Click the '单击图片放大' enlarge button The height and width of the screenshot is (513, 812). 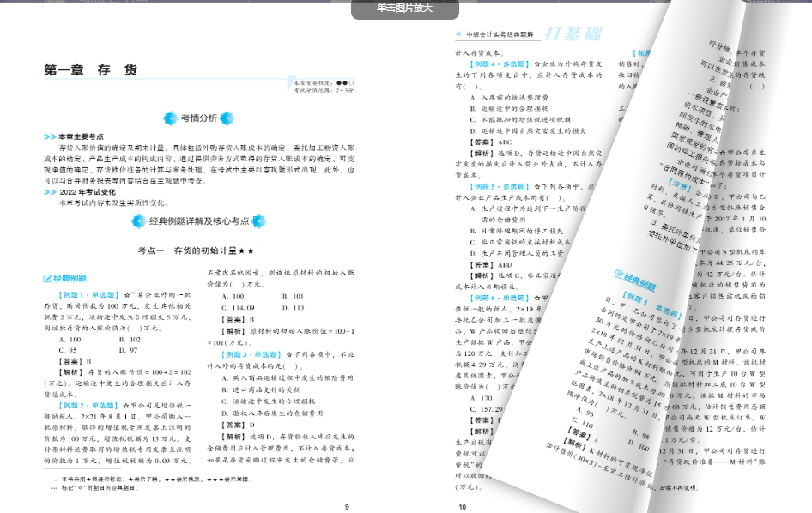point(405,9)
